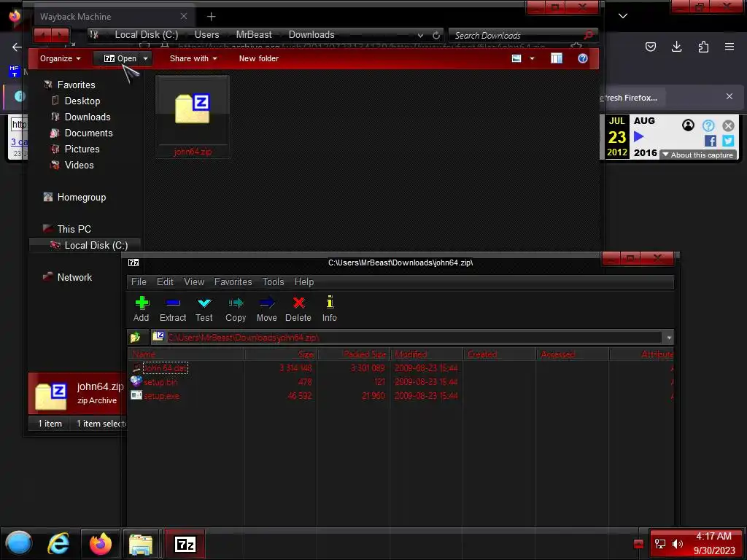Open the Explorer help icon
The image size is (747, 560).
pos(583,58)
